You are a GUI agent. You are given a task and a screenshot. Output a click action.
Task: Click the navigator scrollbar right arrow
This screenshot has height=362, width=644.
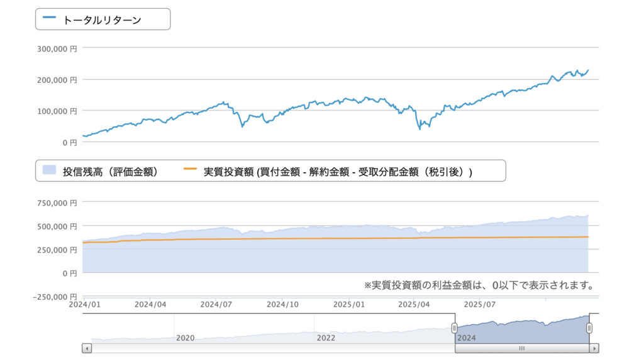594,348
